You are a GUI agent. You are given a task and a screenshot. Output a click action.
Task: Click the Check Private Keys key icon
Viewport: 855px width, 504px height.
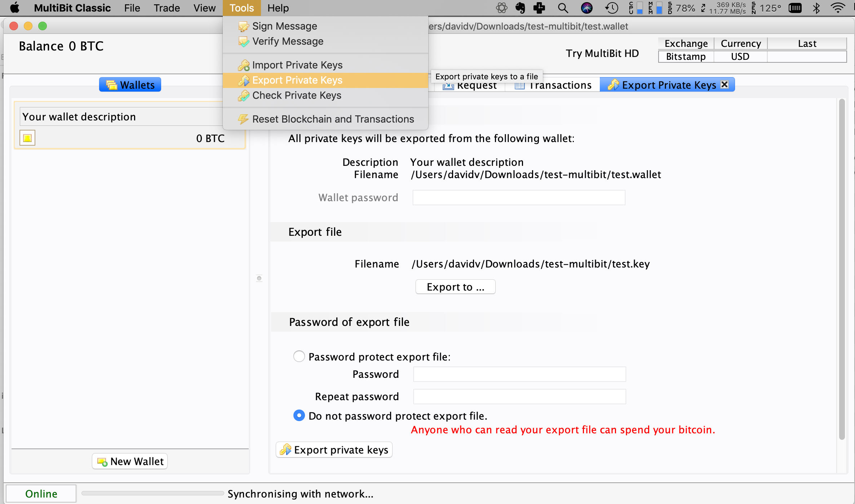tap(244, 96)
